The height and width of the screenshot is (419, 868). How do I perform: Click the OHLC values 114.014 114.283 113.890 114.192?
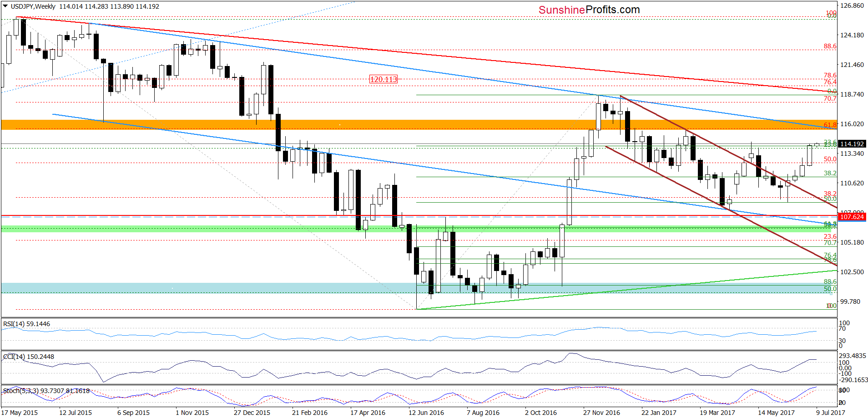coord(109,6)
